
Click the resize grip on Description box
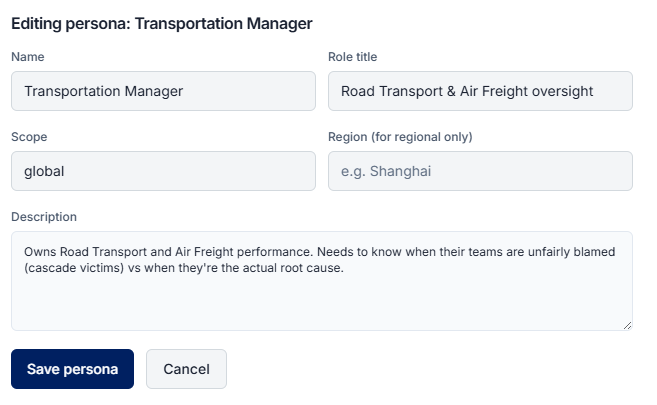click(x=627, y=325)
